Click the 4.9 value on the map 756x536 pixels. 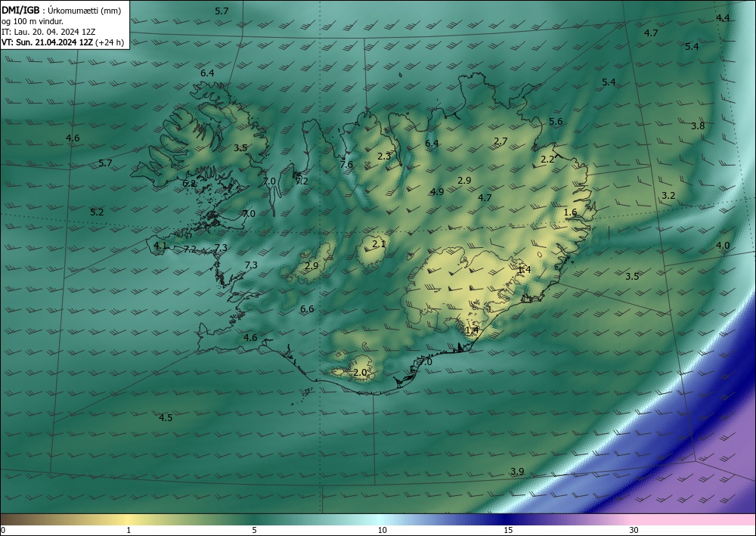(437, 192)
